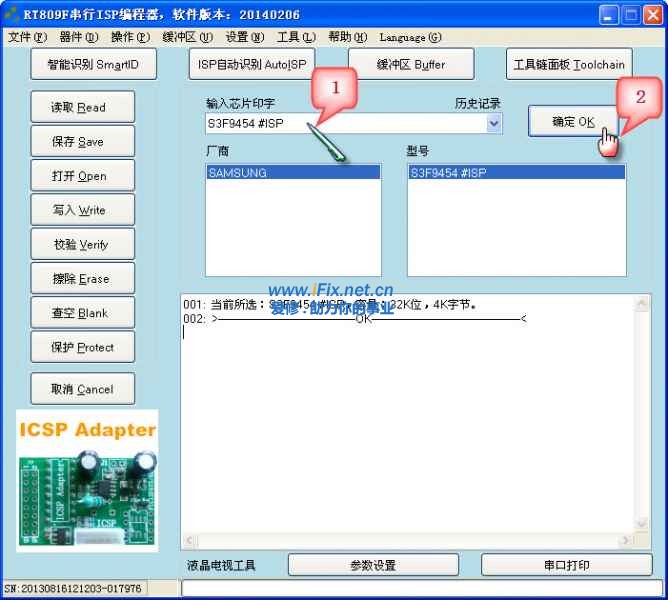This screenshot has height=600, width=668.
Task: Open the 文件 (F) menu
Action: 28,38
